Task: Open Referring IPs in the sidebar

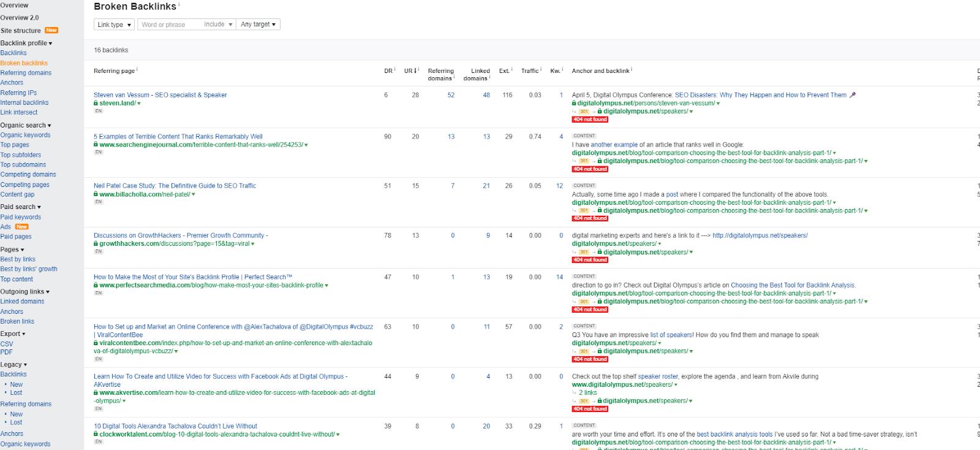Action: 18,93
